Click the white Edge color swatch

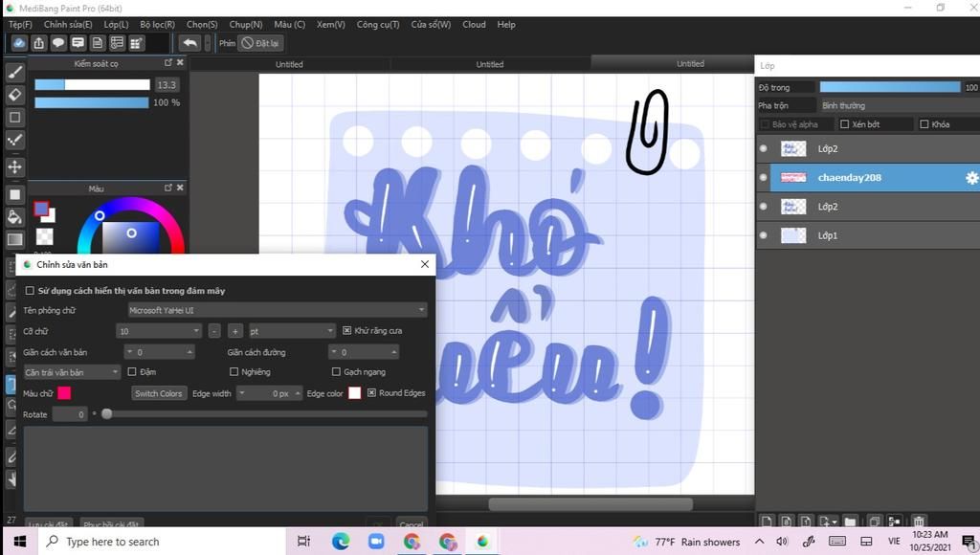pos(354,393)
